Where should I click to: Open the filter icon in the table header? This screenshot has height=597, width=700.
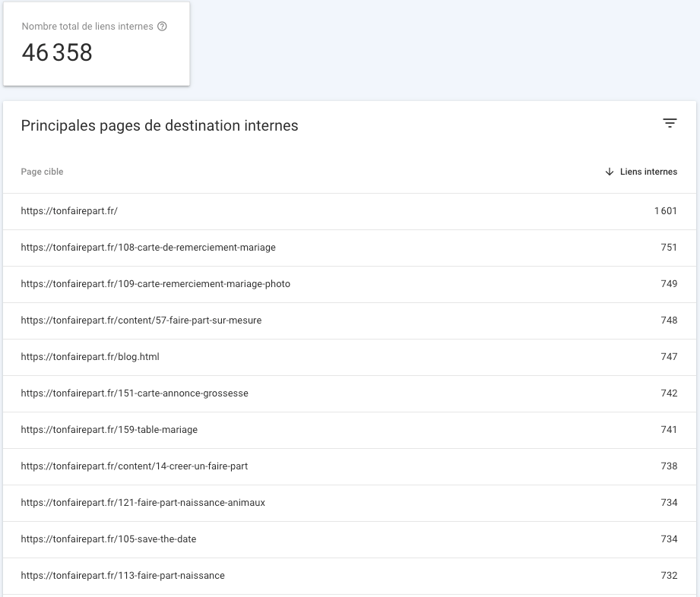pos(670,123)
